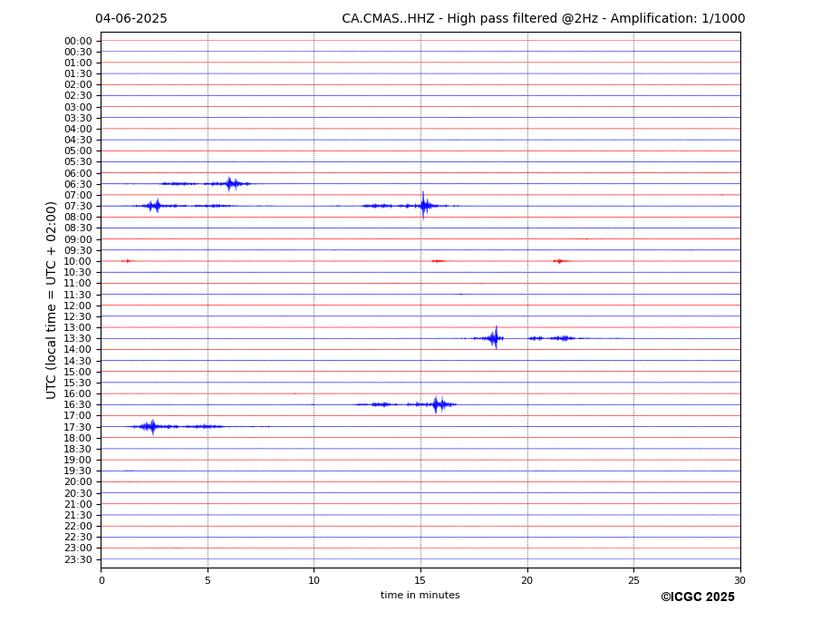Click the 07:30 time row label
This screenshot has height=631, width=840.
point(78,207)
